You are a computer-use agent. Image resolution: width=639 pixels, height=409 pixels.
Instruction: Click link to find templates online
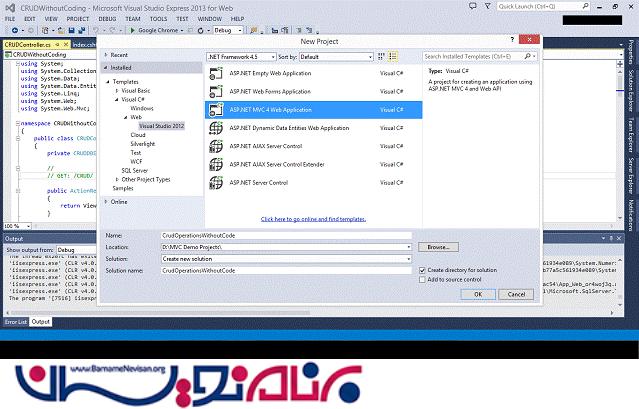pos(313,218)
